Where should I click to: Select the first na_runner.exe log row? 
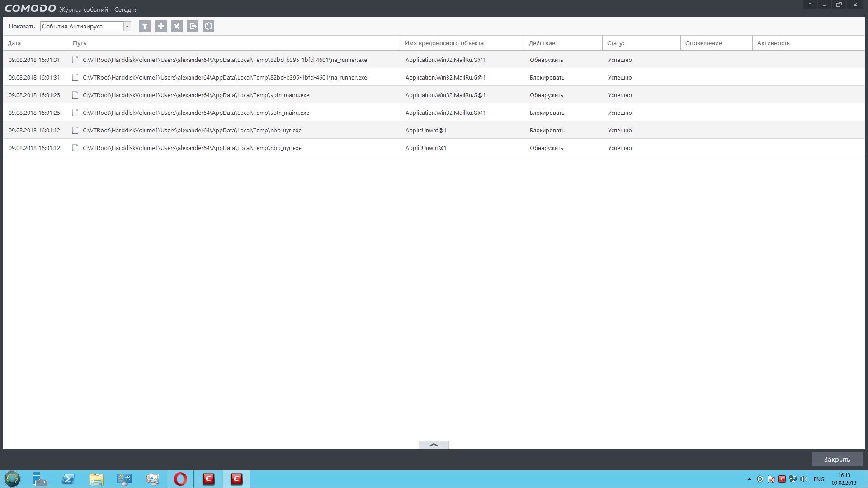click(x=225, y=60)
